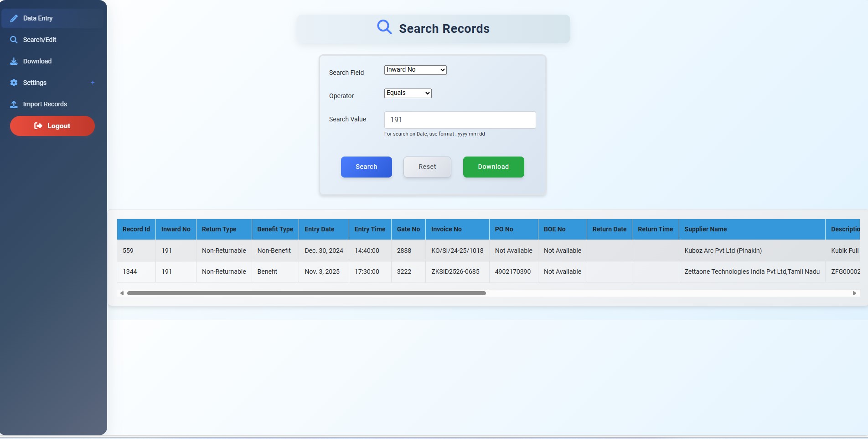Click the download tray icon in sidebar

coord(14,61)
